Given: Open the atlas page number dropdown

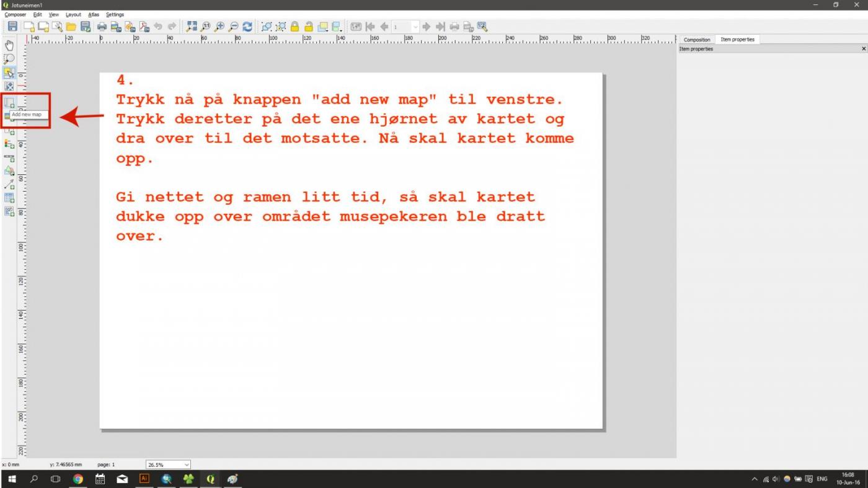Looking at the screenshot, I should (x=415, y=27).
